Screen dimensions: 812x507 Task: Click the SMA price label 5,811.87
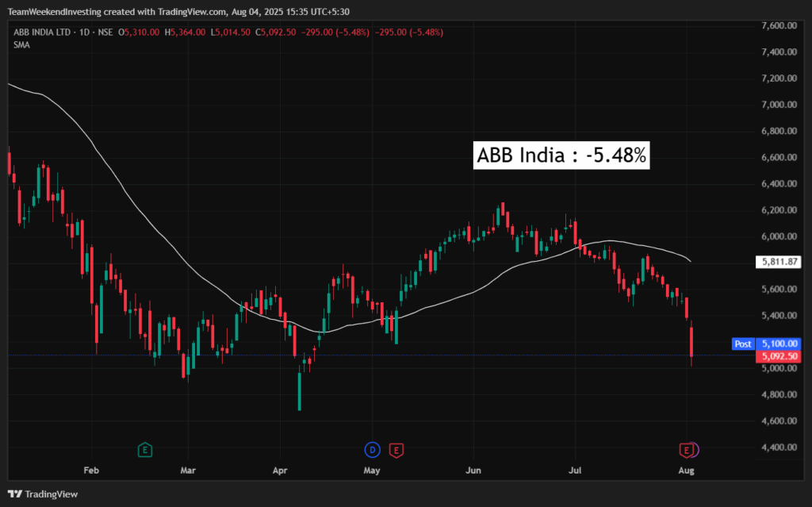coord(779,262)
